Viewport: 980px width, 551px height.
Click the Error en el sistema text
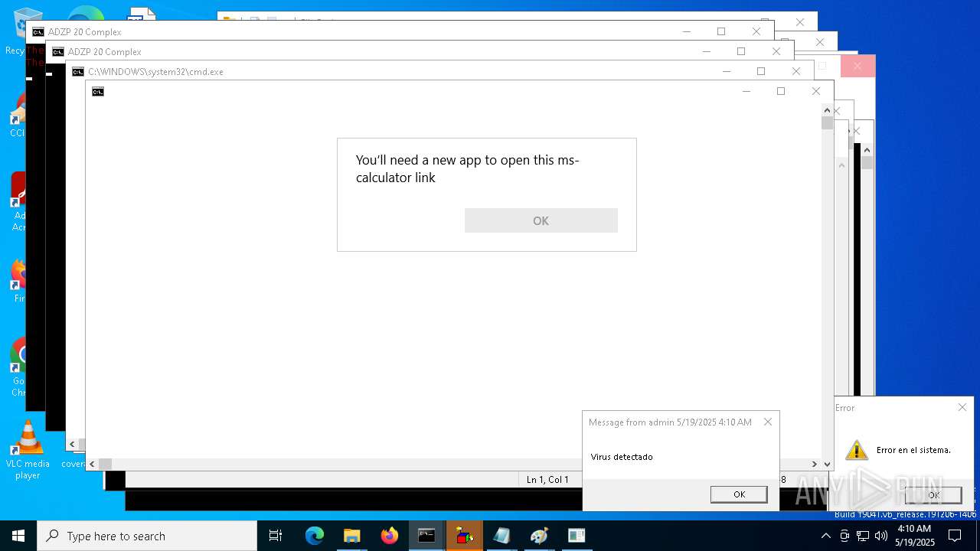913,450
